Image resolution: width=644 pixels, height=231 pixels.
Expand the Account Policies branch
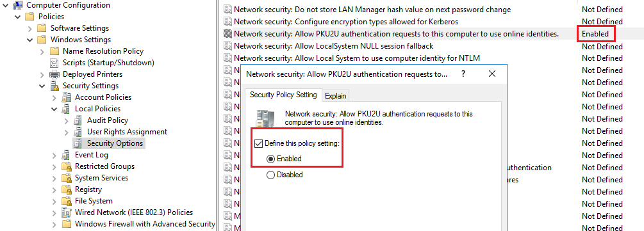(x=54, y=98)
